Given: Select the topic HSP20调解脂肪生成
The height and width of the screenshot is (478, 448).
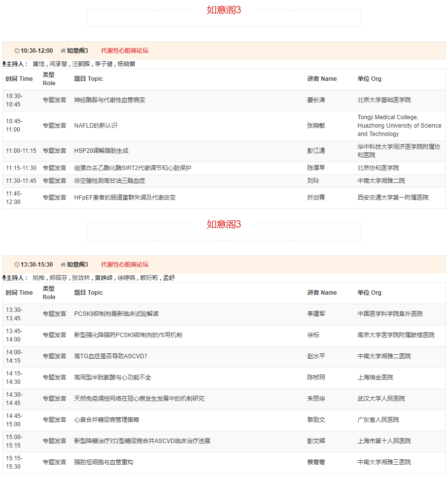Looking at the screenshot, I should [101, 151].
